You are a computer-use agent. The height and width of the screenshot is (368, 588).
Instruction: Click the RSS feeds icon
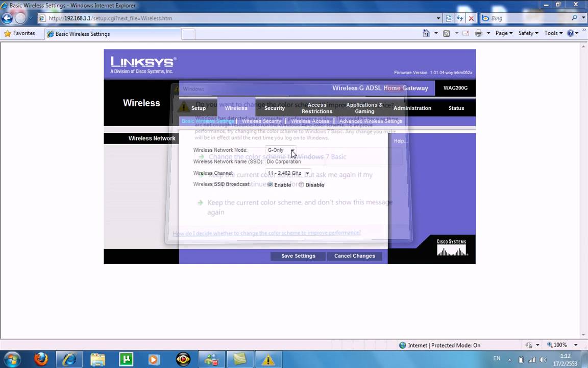click(446, 33)
